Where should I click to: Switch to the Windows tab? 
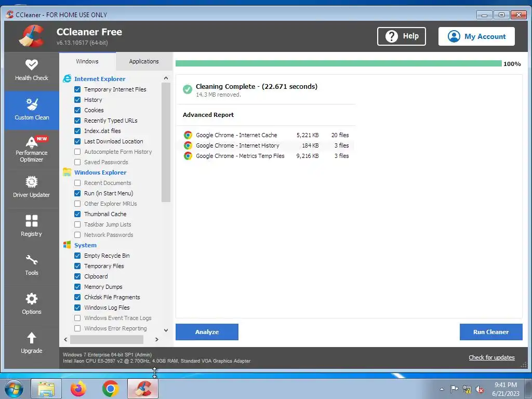pos(87,61)
